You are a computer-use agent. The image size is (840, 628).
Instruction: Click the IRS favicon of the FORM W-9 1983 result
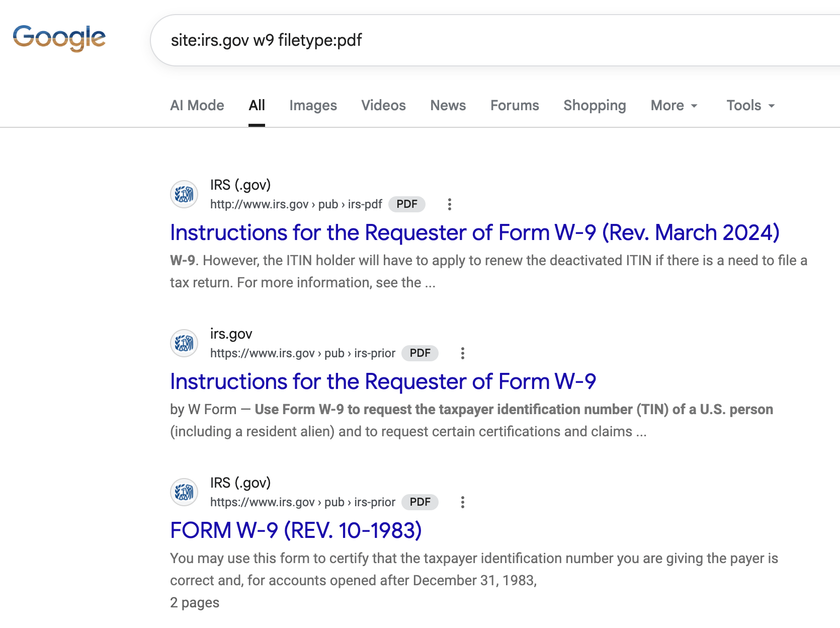(184, 492)
